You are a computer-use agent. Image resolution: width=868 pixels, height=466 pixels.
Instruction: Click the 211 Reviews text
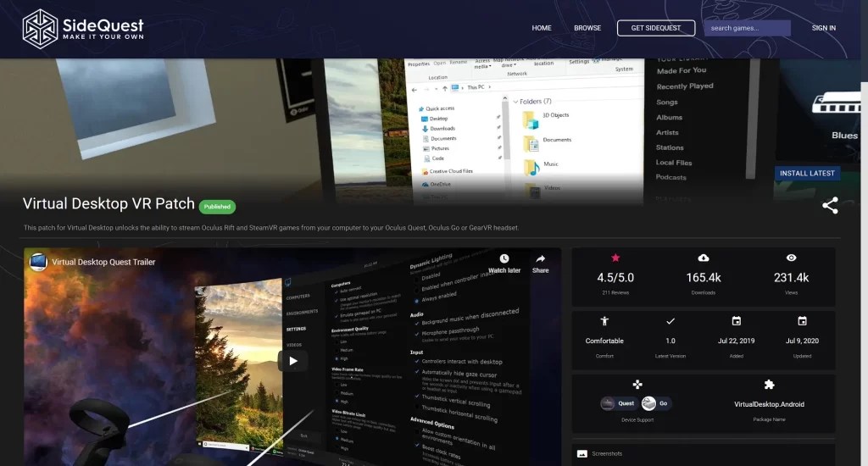click(x=615, y=293)
